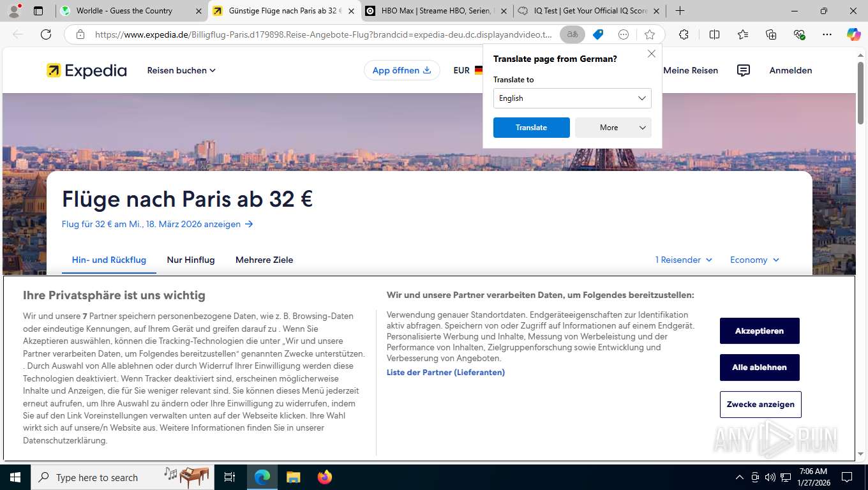Screen dimensions: 868x490
Task: Click the Translate button
Action: pyautogui.click(x=532, y=128)
